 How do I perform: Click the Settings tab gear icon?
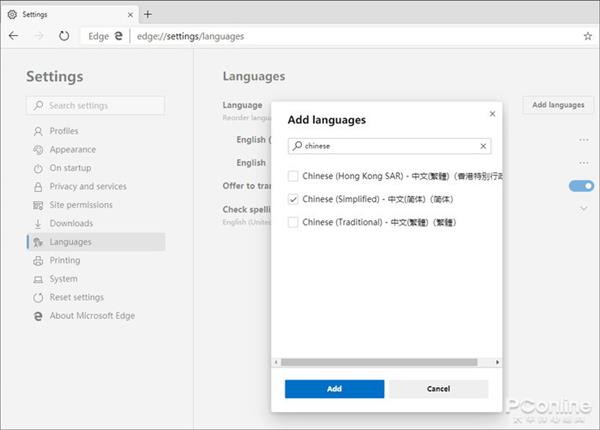coord(12,15)
